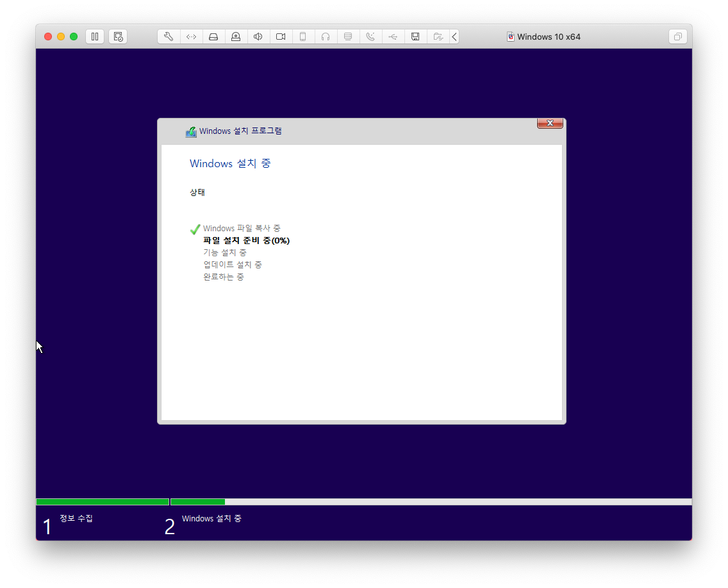Click the shared folders icon
The width and height of the screenshot is (728, 588).
pyautogui.click(x=438, y=37)
